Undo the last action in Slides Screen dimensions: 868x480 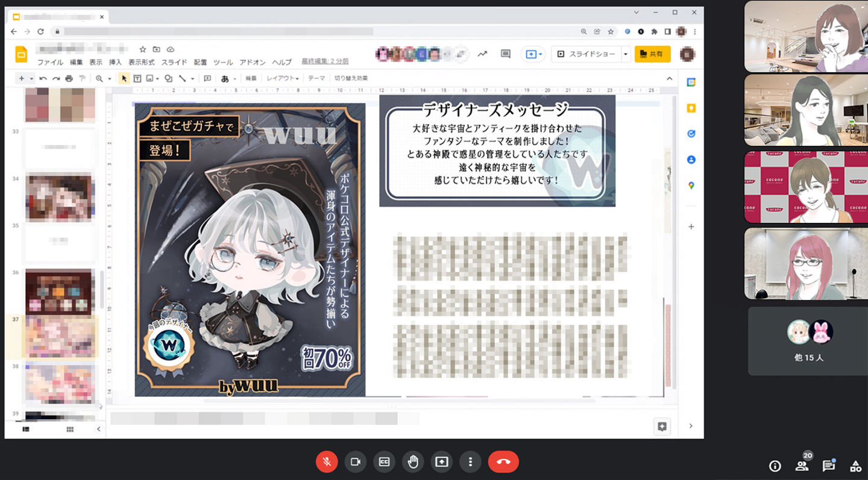pos(43,78)
